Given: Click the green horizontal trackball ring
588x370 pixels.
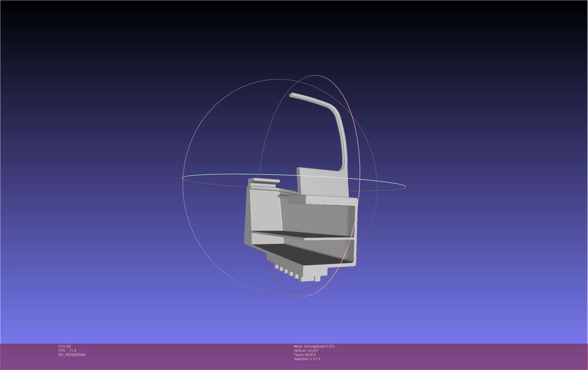Looking at the screenshot, I should click(224, 175).
